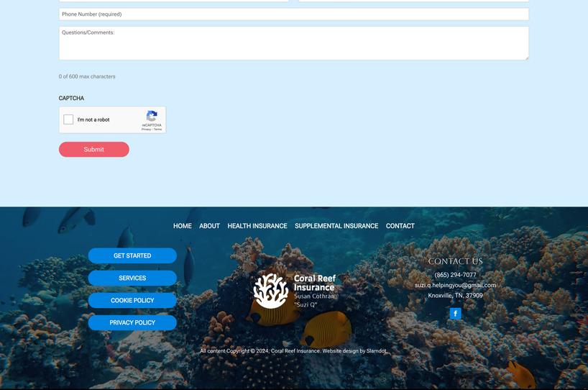Open reCAPTCHA Terms link
Screen dimensions: 588x390
click(x=158, y=129)
